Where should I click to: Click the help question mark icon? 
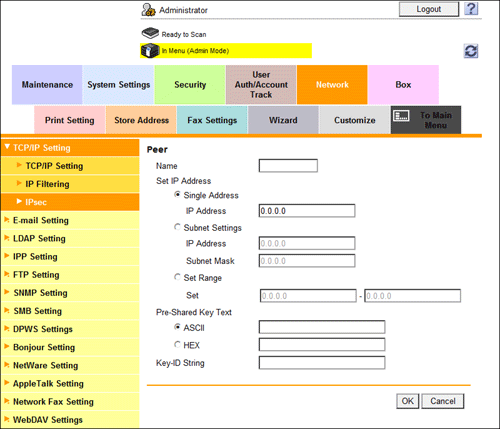tap(471, 9)
